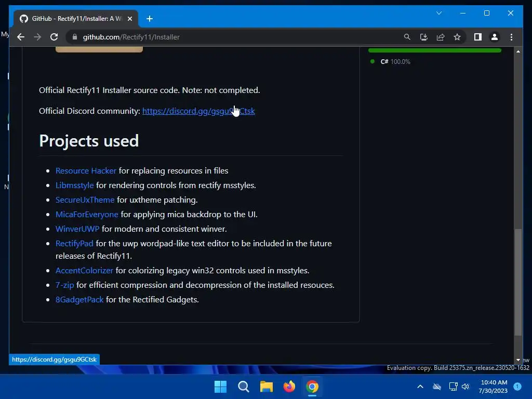Viewport: 532px width, 399px height.
Task: Click the page vertical scrollbar thumb
Action: [518, 282]
